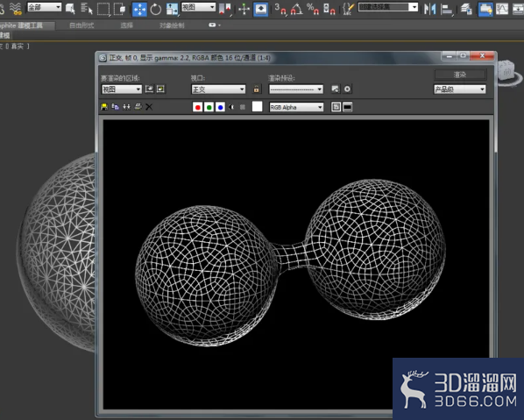524x420 pixels.
Task: Switch to the 对象绘制 ribbon tab
Action: point(172,25)
